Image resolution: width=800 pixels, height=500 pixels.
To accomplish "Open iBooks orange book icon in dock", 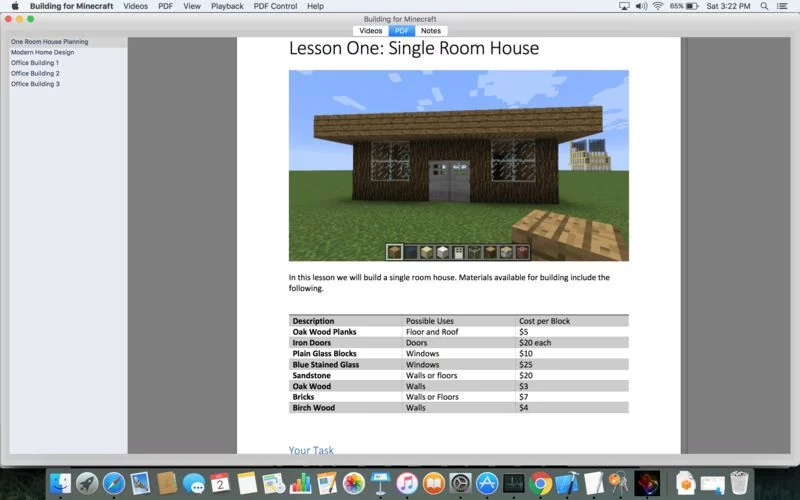I will pos(434,483).
